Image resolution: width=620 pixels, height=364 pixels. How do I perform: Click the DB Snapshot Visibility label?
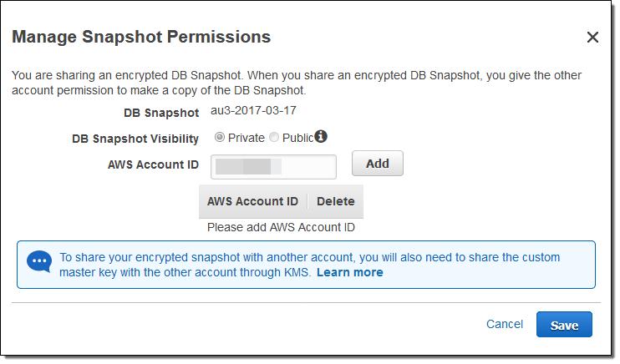(x=135, y=139)
